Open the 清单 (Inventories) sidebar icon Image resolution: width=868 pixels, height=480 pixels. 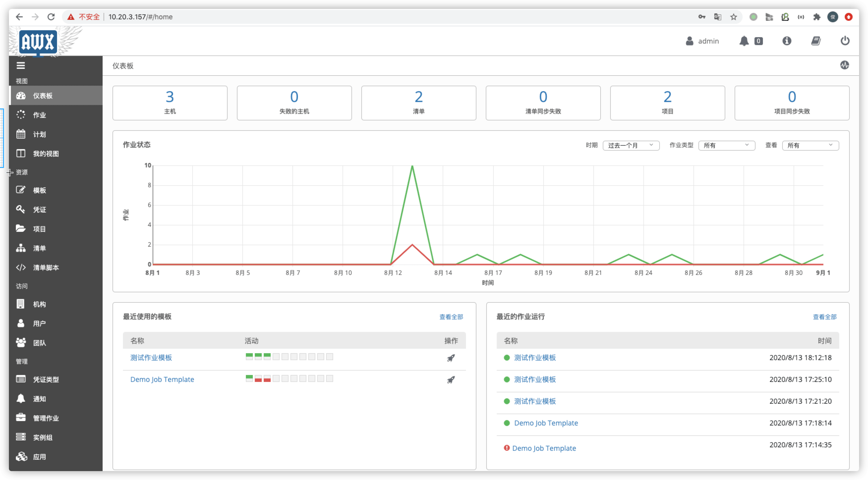(21, 248)
